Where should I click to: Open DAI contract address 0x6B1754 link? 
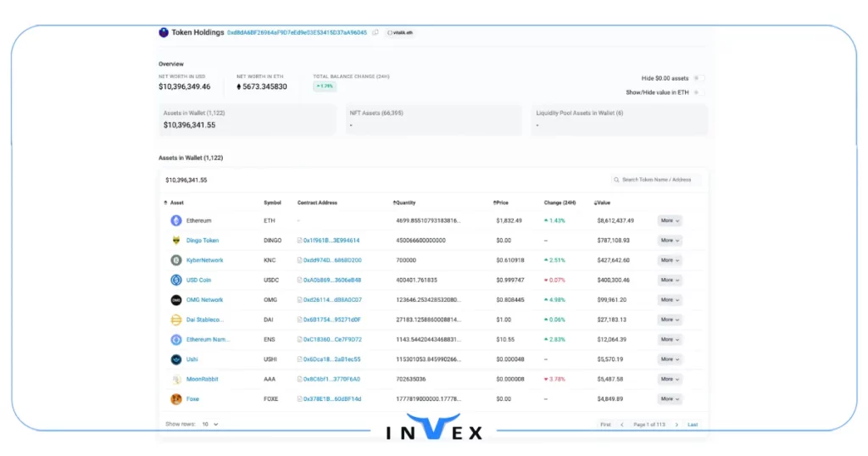331,320
